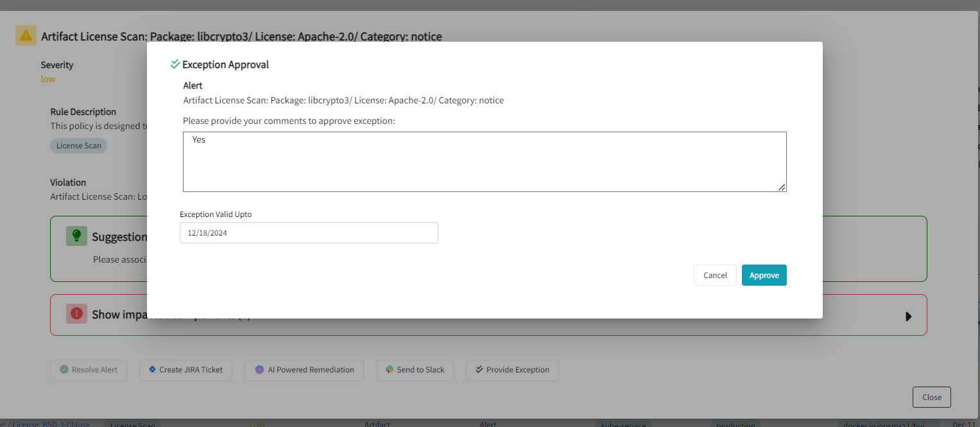Click the comment box resize handle
The width and height of the screenshot is (980, 427).
coord(782,187)
